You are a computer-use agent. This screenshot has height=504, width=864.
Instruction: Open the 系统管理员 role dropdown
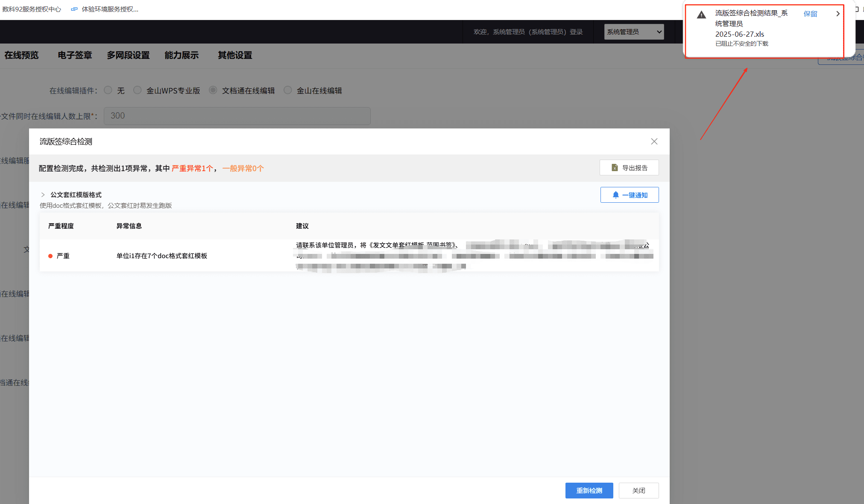[x=634, y=32]
